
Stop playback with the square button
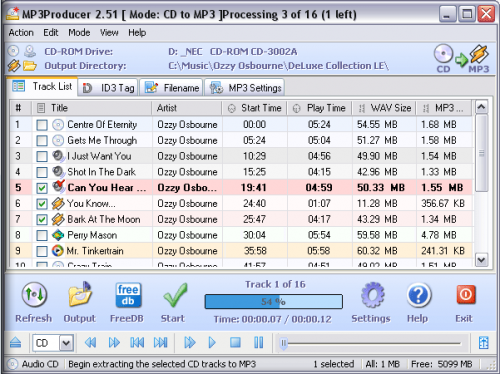coord(235,343)
